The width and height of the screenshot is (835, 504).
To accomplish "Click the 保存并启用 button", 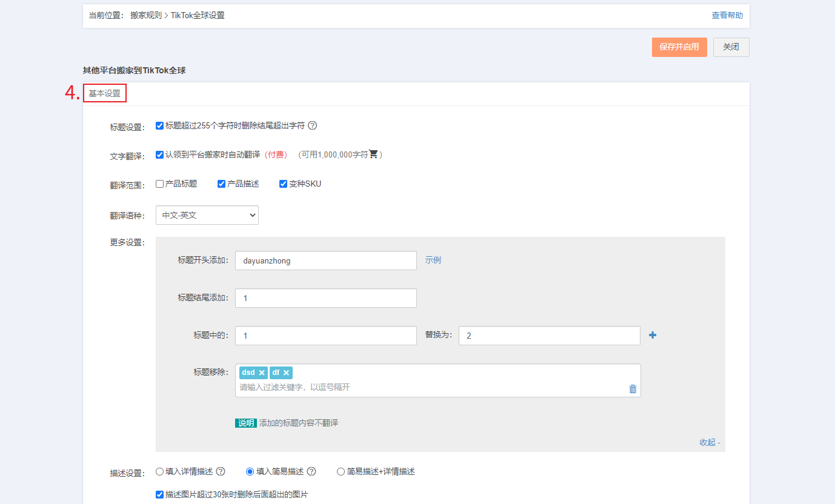I will tap(679, 47).
